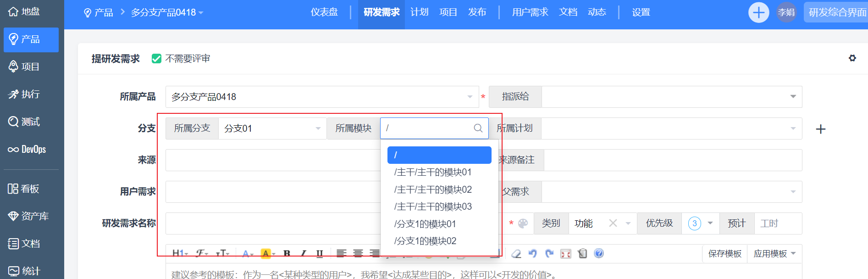
Task: Add another branch row with plus icon
Action: pyautogui.click(x=821, y=129)
